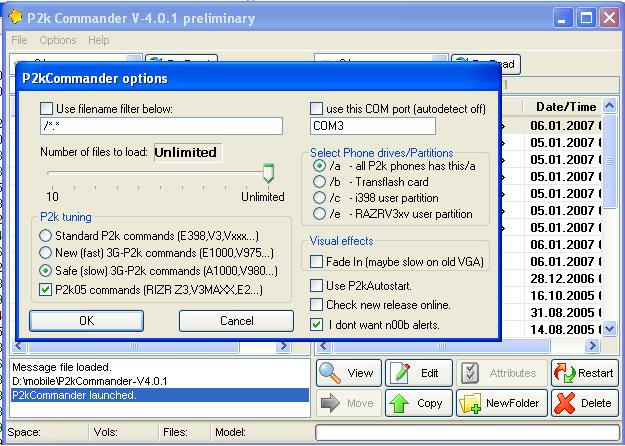Enable the Use filename filter checkbox

click(46, 108)
